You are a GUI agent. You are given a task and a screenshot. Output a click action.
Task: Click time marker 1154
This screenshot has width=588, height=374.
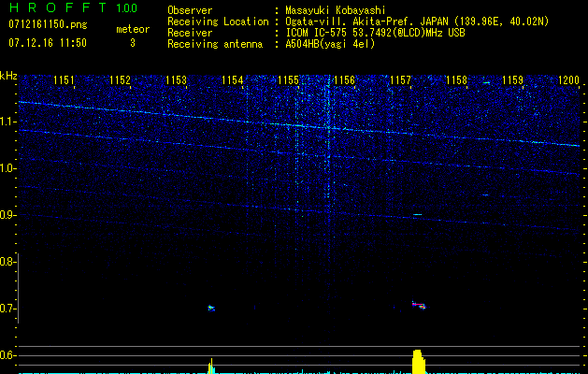pyautogui.click(x=232, y=79)
